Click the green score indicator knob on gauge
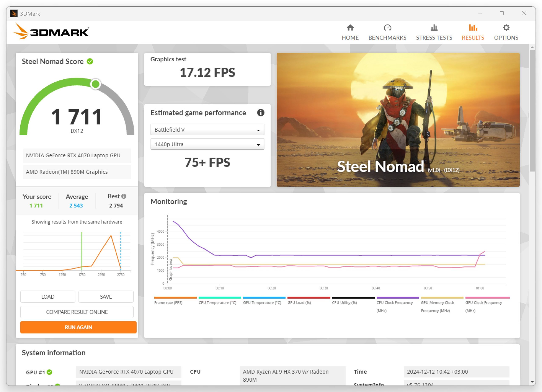The width and height of the screenshot is (542, 392). pyautogui.click(x=95, y=84)
